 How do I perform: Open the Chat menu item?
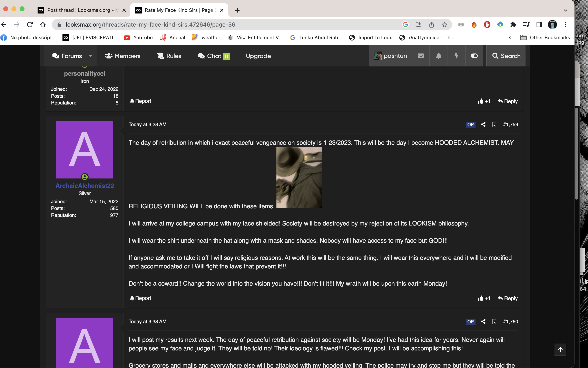[x=214, y=56]
